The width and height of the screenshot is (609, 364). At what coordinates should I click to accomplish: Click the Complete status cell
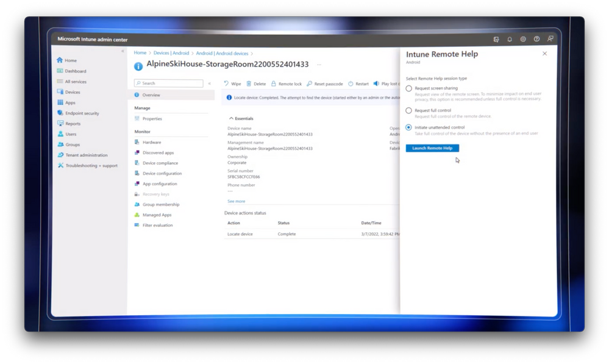(287, 234)
